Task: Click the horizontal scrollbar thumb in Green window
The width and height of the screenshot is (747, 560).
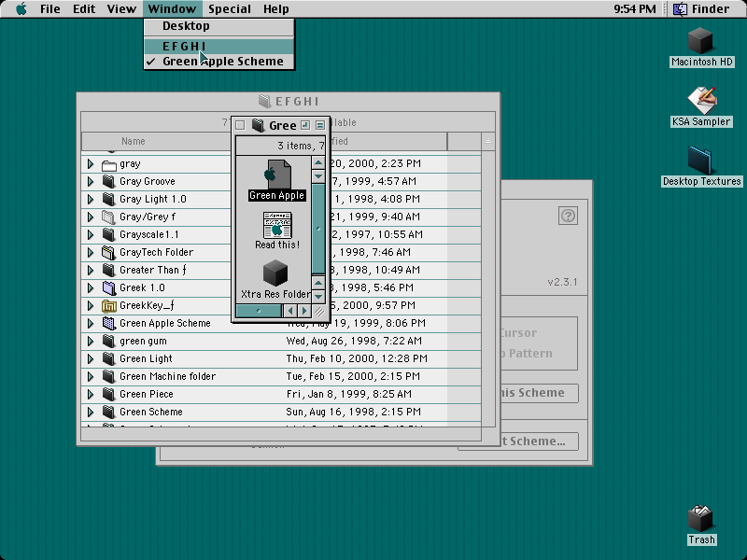Action: point(259,312)
